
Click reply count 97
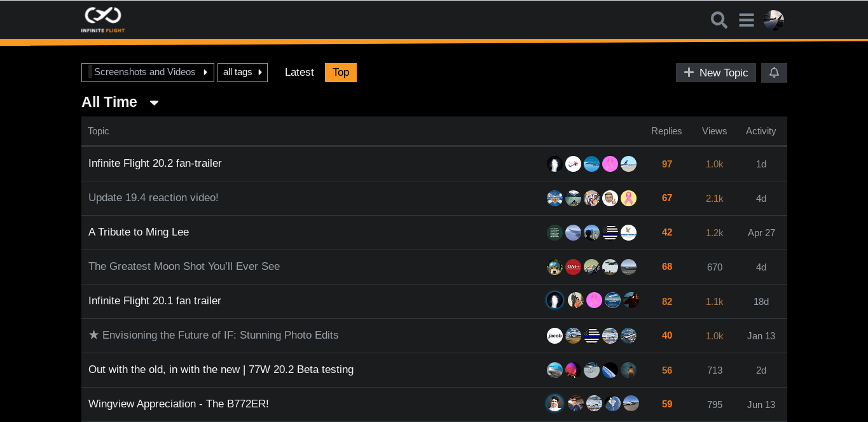(x=667, y=164)
